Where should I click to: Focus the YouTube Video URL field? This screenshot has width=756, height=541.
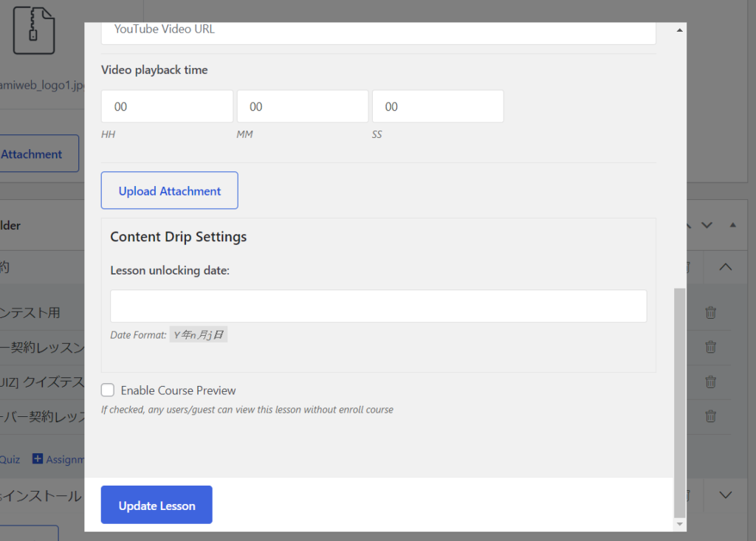click(x=378, y=31)
